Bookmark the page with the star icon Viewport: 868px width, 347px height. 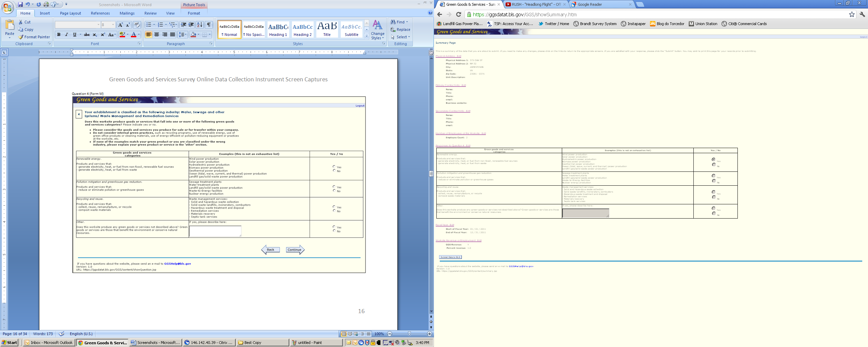click(x=852, y=14)
